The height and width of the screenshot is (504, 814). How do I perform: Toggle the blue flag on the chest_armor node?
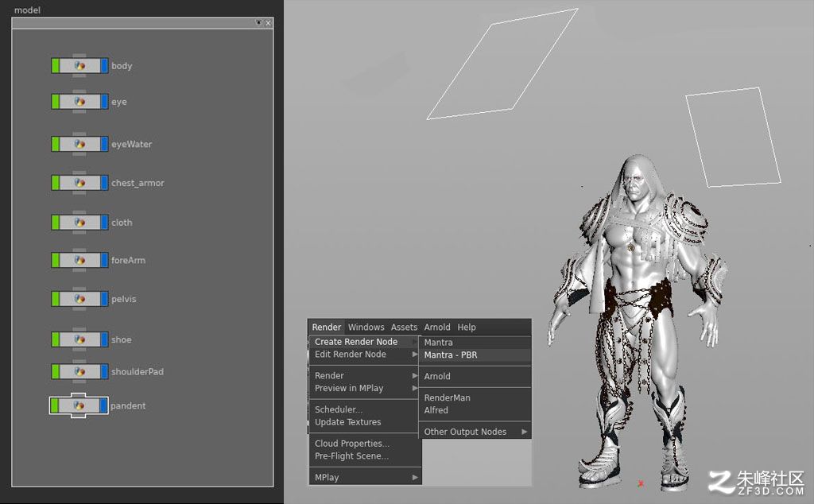104,183
